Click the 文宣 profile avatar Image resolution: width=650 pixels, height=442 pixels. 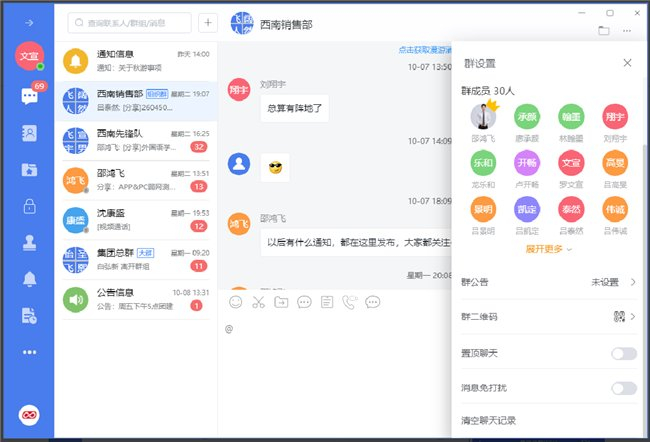pos(29,56)
